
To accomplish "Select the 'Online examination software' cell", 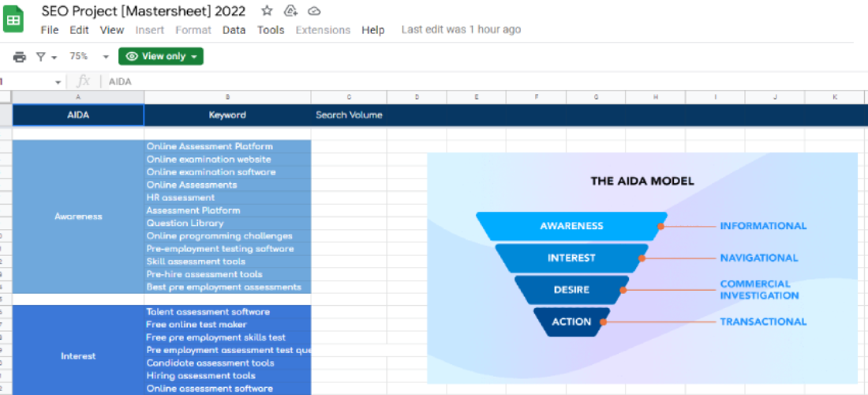I will pos(227,171).
